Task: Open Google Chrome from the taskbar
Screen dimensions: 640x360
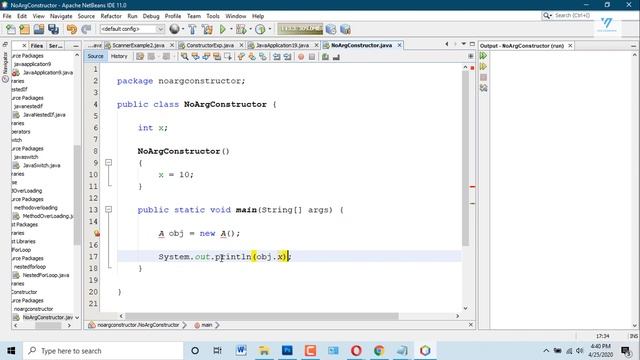Action: [x=379, y=351]
